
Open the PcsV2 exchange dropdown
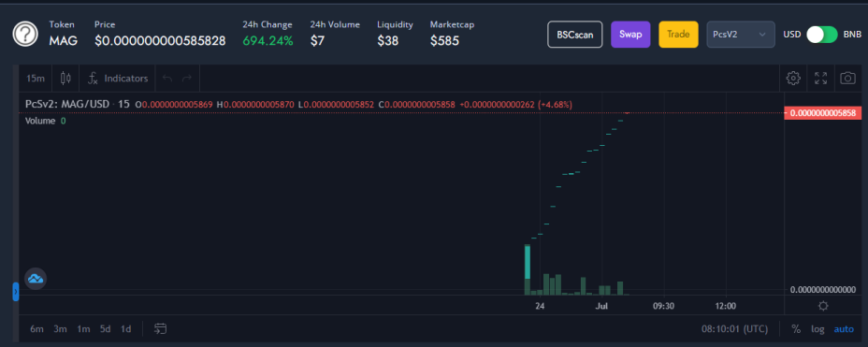point(740,35)
